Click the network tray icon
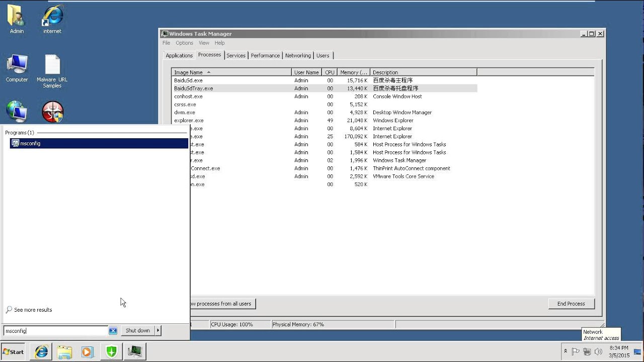Viewport: 644px width, 362px height. coord(587,351)
